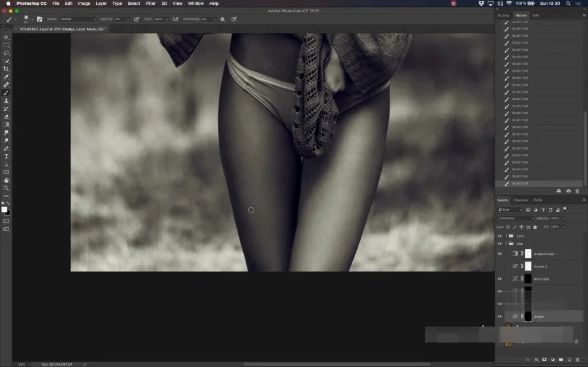Delete layer using trash icon
The image size is (588, 367).
[x=577, y=360]
